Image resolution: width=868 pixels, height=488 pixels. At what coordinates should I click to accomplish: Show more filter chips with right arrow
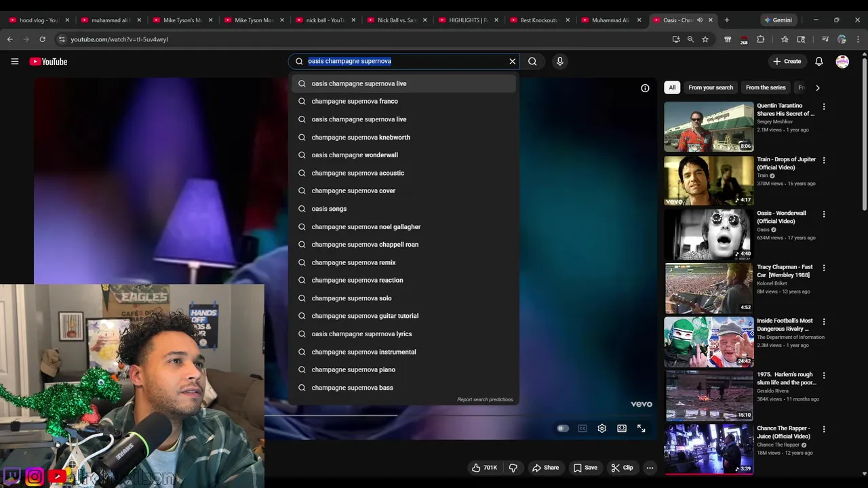coord(817,87)
